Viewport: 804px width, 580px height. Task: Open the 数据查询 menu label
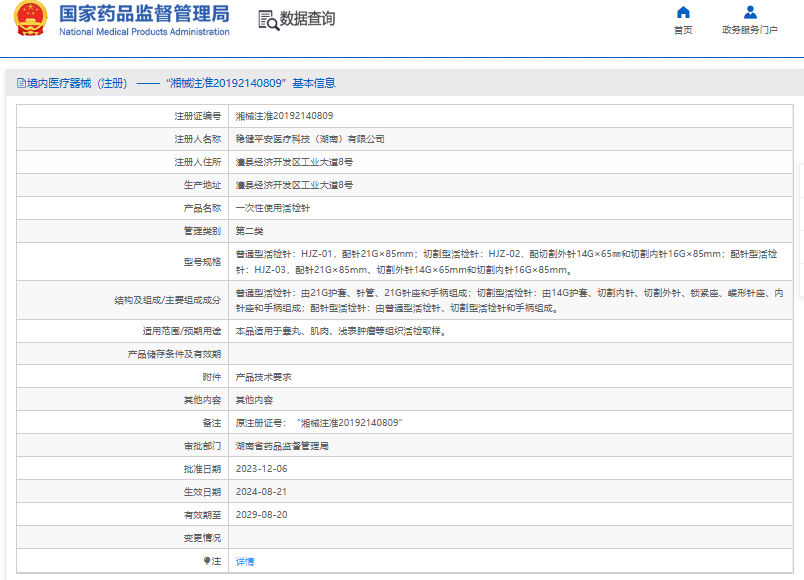308,20
